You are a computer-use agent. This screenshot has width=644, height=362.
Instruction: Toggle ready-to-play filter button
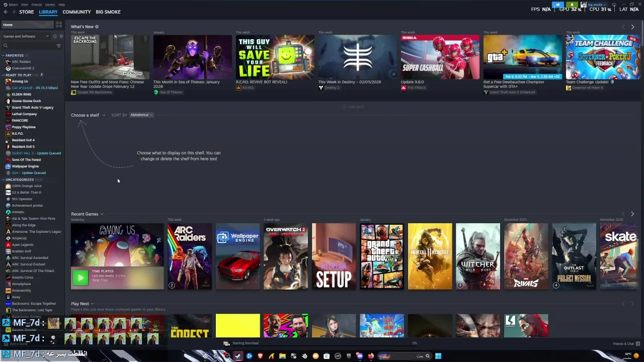tap(61, 36)
